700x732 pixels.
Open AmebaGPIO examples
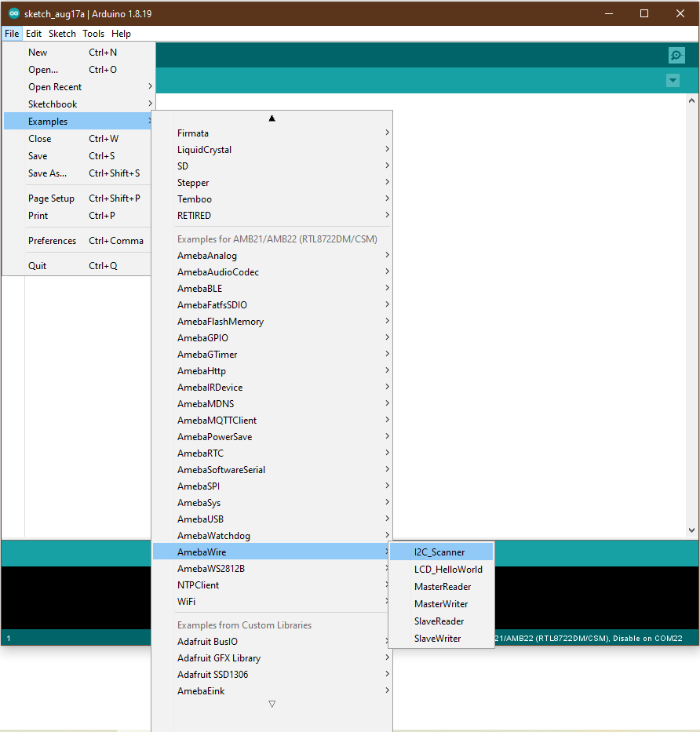272,338
